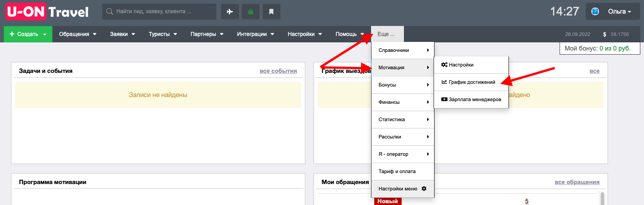Expand the Обращения menu

coord(78,34)
